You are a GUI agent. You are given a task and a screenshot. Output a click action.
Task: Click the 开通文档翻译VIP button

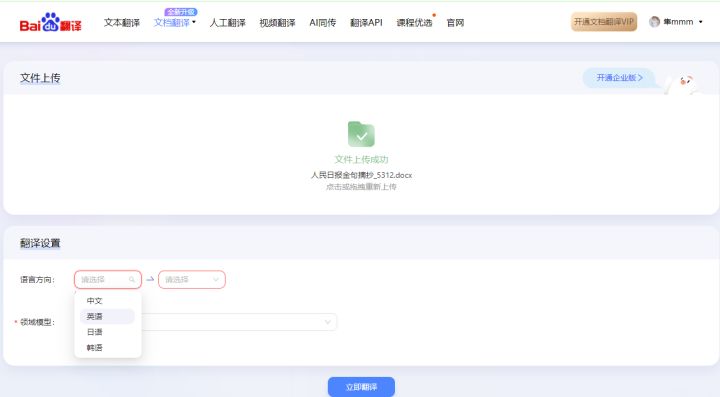click(604, 22)
